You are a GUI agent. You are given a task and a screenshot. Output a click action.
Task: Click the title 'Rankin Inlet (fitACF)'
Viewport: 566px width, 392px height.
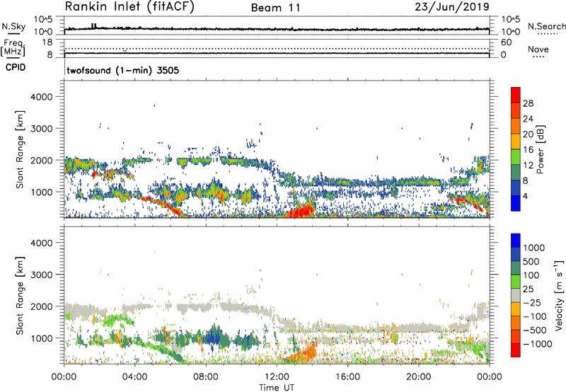click(129, 7)
